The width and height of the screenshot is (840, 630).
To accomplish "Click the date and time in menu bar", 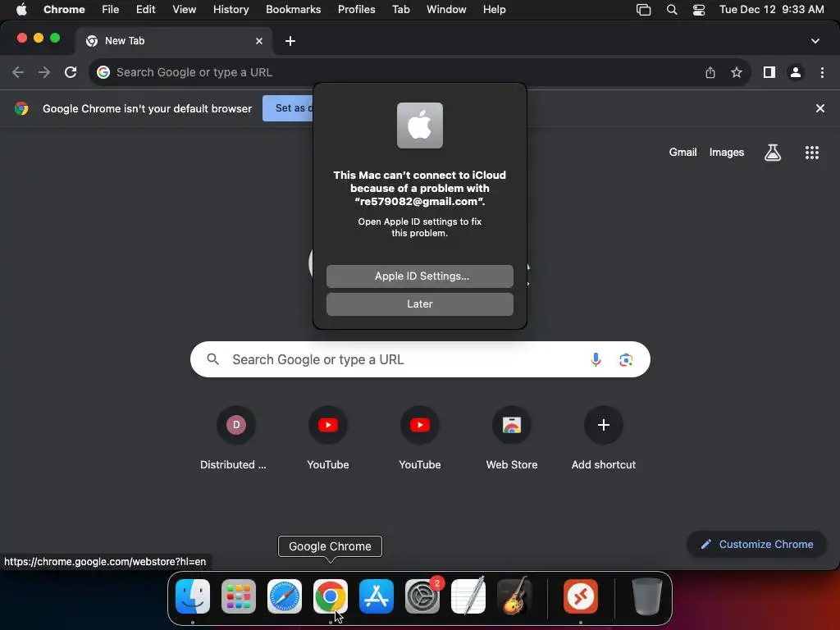I will 771,10.
